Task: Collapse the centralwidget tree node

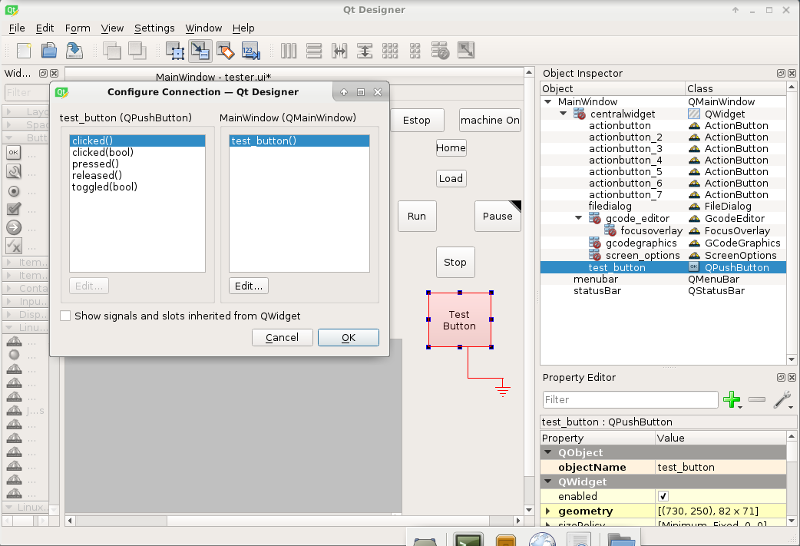Action: tap(563, 114)
